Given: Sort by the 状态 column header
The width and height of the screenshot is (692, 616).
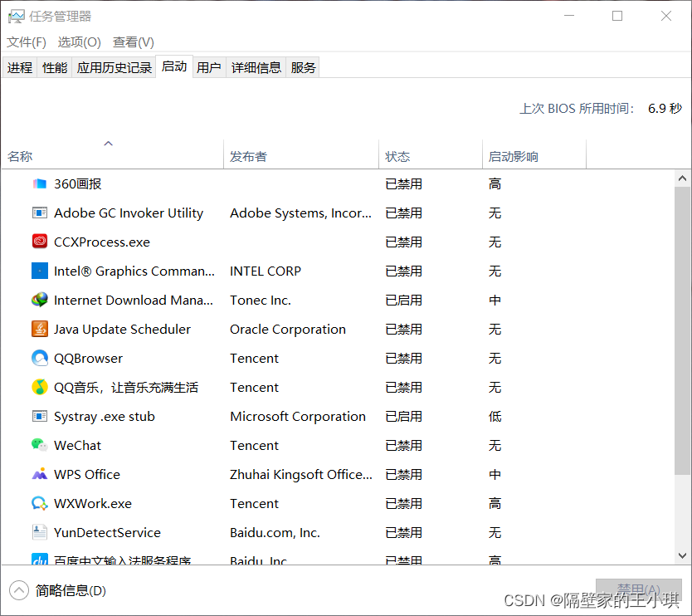Looking at the screenshot, I should point(431,156).
